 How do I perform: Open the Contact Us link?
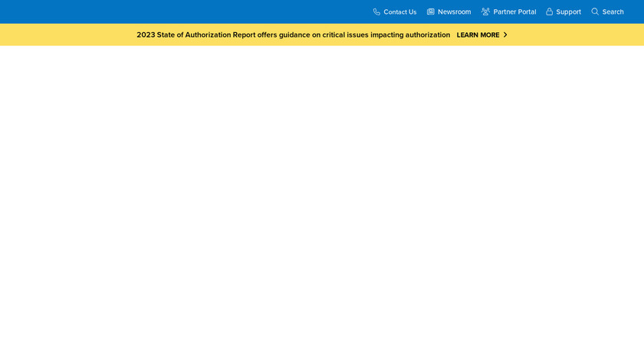point(399,12)
